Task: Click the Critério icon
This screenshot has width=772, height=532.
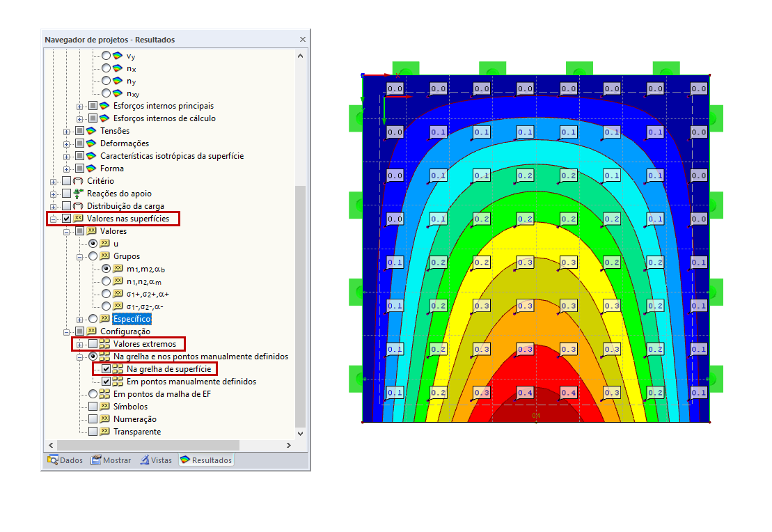Action: tap(78, 181)
